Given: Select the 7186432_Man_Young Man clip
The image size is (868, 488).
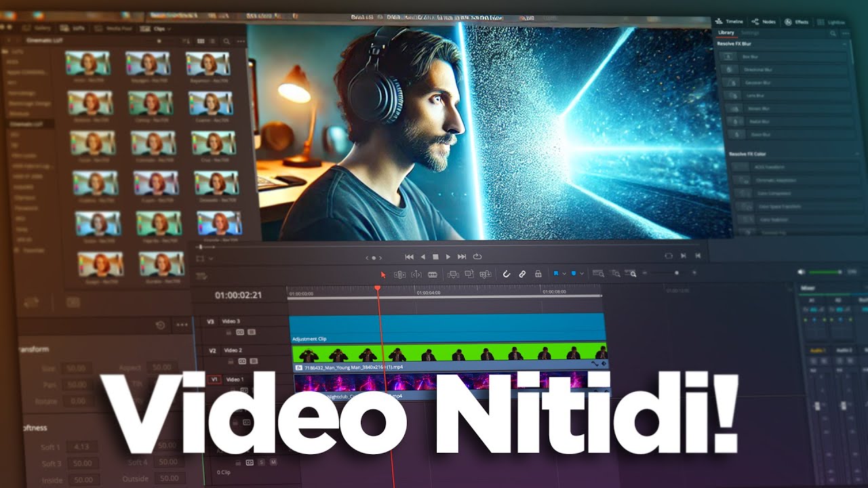Looking at the screenshot, I should pos(450,357).
